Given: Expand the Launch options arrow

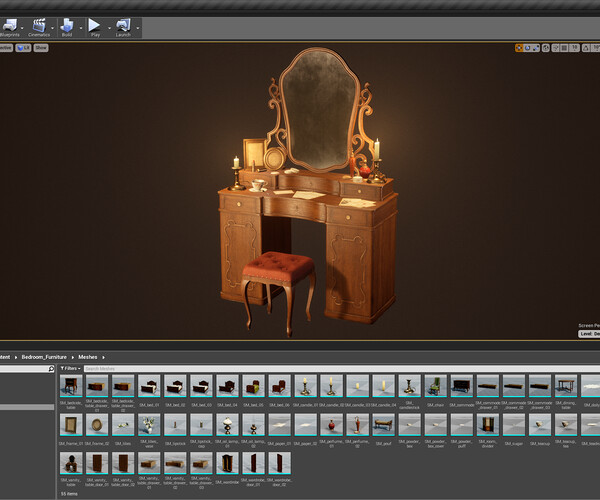Looking at the screenshot, I should 138,28.
